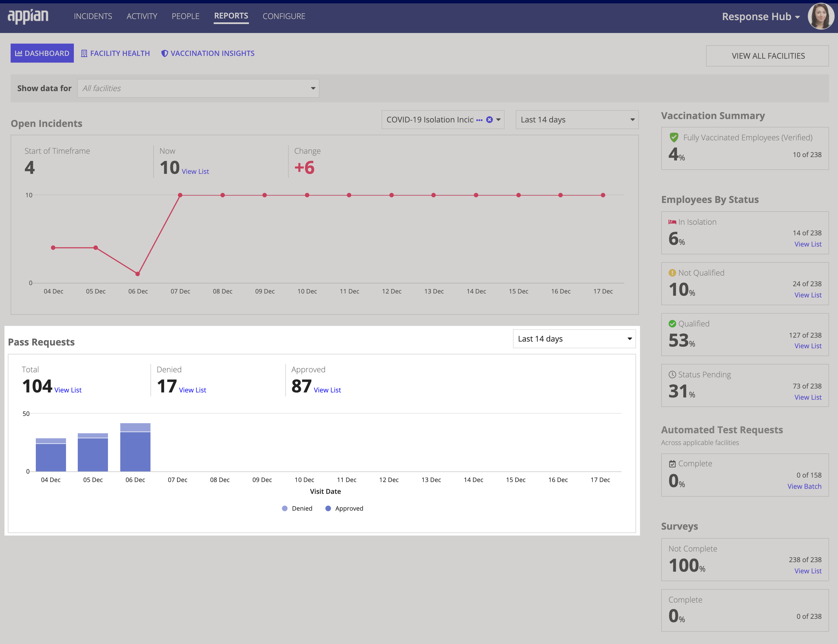Toggle the Denied legend marker
Viewport: 838px width, 644px height.
coord(284,508)
